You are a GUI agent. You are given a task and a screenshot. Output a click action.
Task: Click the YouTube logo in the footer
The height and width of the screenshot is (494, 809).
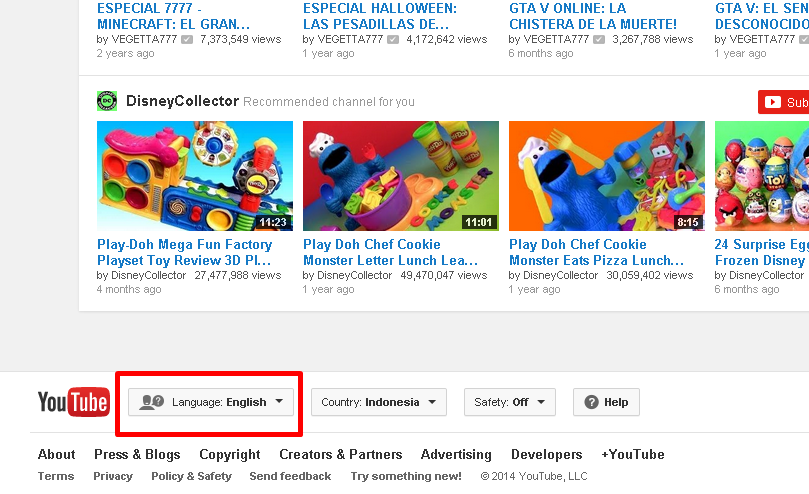(x=73, y=402)
